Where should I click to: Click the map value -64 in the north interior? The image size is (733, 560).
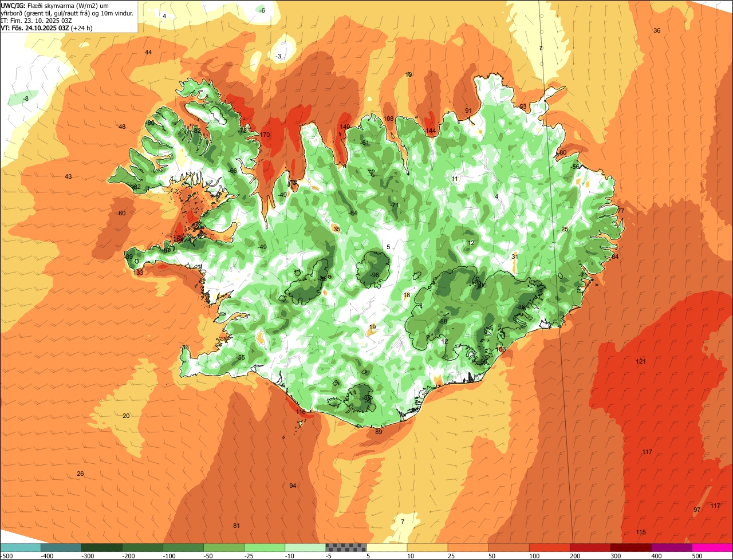click(353, 214)
